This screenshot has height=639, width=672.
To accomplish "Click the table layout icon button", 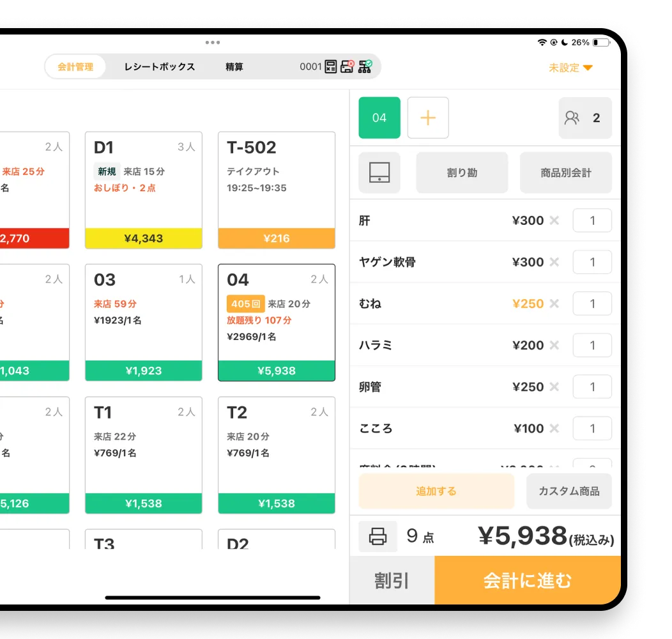I will pos(379,173).
